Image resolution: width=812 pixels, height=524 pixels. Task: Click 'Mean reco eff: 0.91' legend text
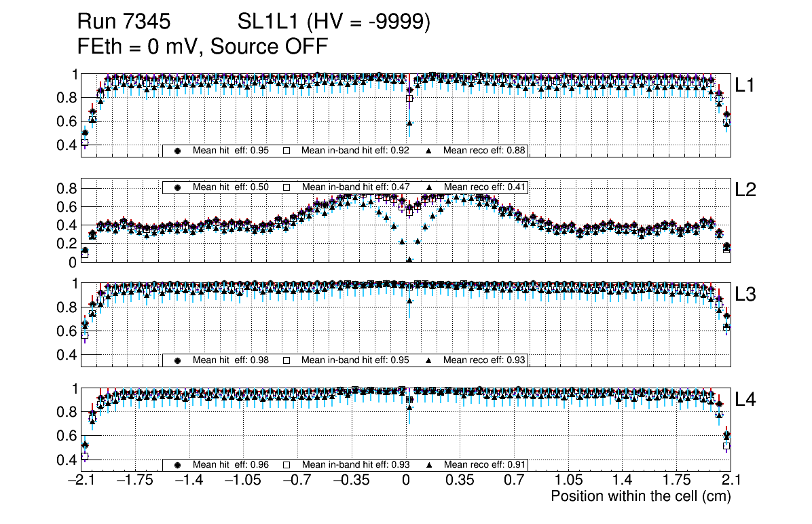click(484, 465)
